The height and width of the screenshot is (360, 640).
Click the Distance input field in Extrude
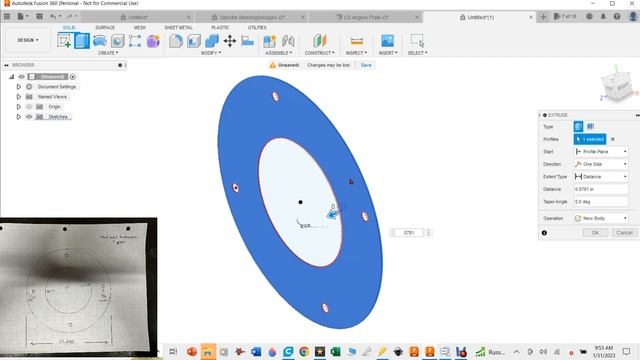pyautogui.click(x=601, y=189)
